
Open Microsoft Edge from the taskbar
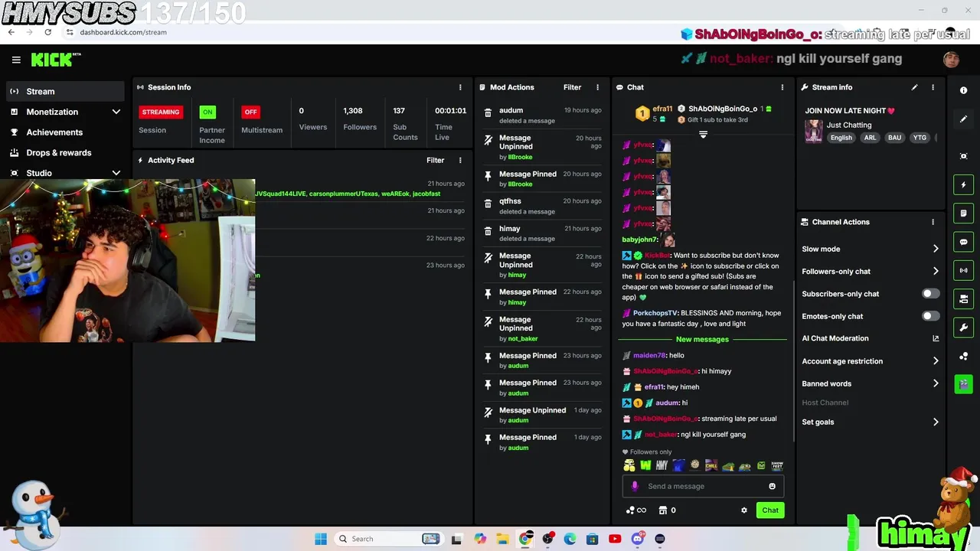(x=570, y=539)
